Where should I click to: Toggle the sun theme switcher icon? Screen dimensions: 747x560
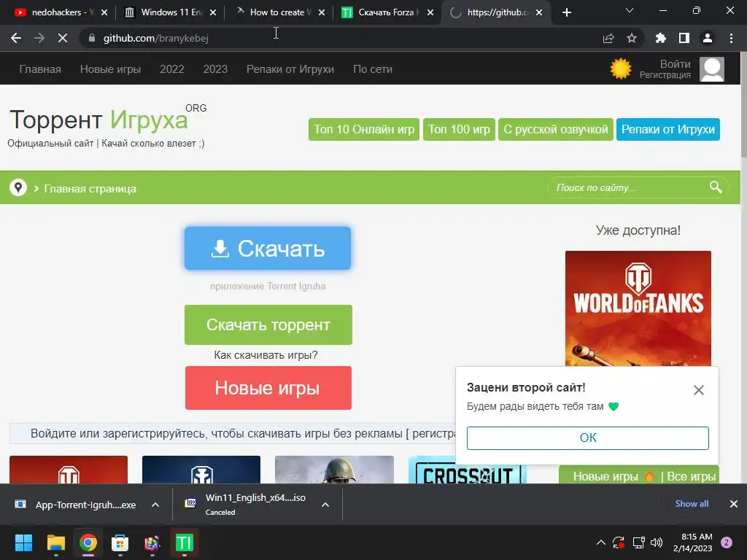click(621, 69)
